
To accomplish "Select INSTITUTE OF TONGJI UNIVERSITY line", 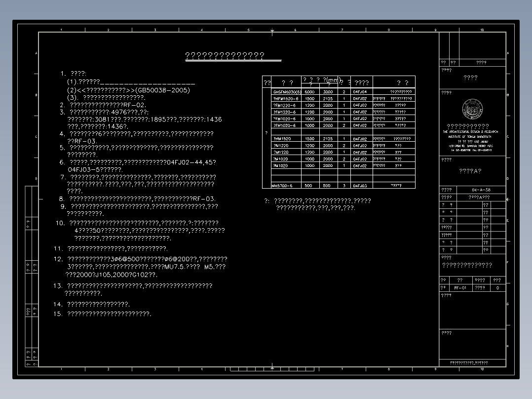I will (470, 136).
